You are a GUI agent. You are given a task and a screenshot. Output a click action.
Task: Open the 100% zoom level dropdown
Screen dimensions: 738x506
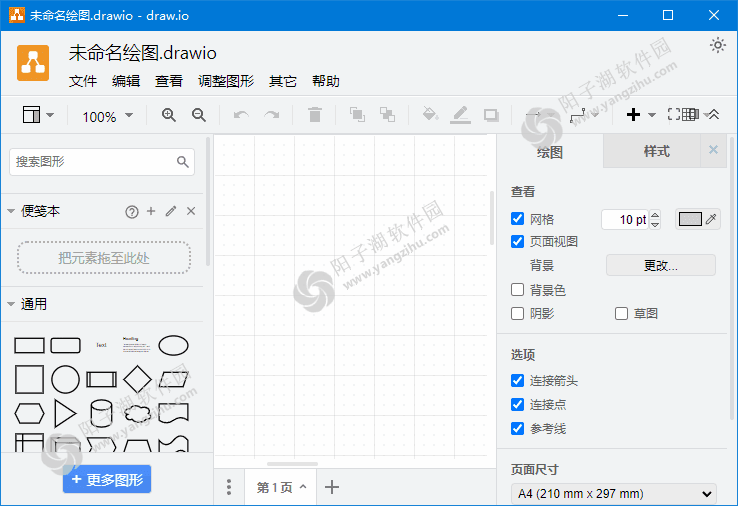pos(108,116)
